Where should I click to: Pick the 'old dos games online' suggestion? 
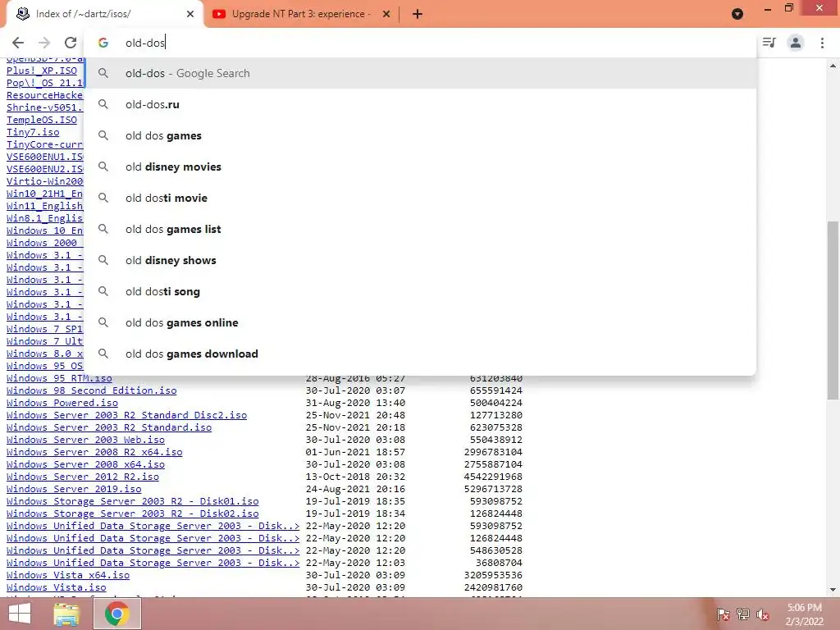click(421, 322)
